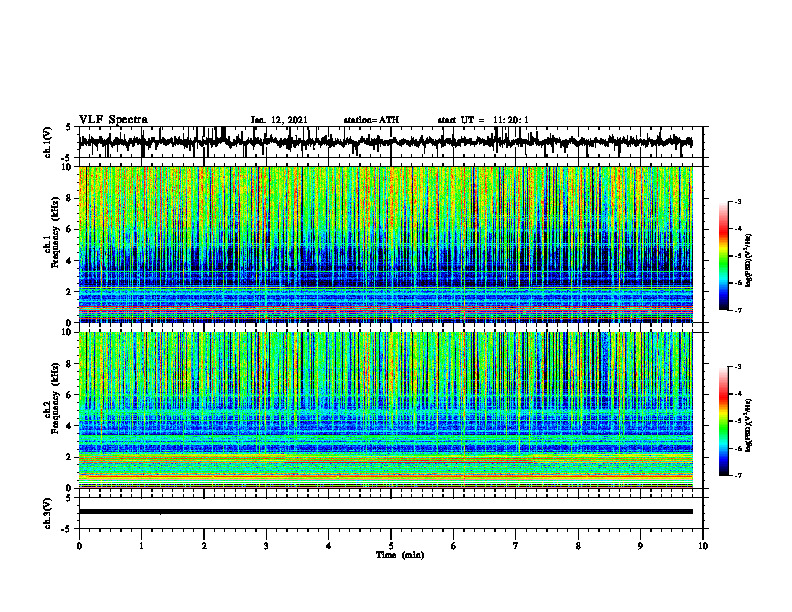Click the time axis tick label '7'
The width and height of the screenshot is (792, 612).
[x=516, y=546]
